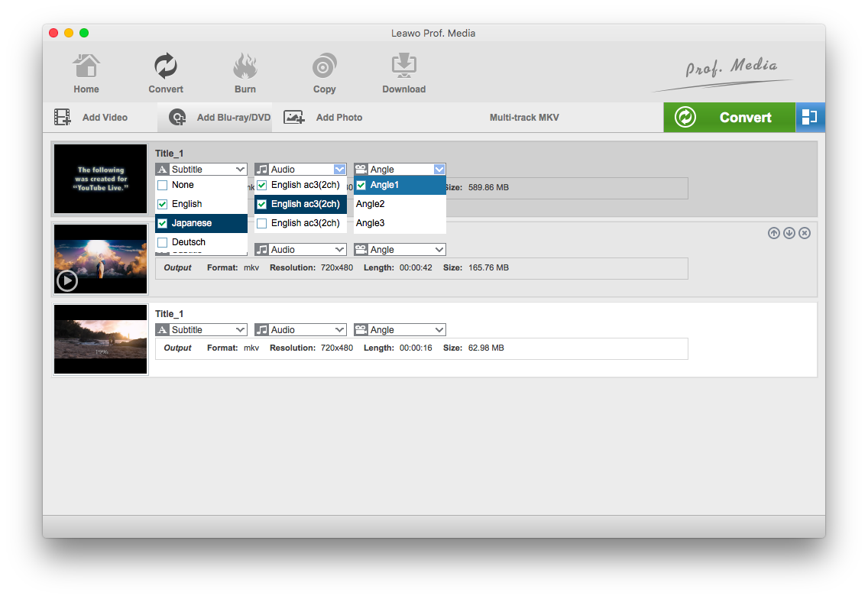Click the green macOS zoom window button
Image resolution: width=868 pixels, height=599 pixels.
[x=84, y=33]
